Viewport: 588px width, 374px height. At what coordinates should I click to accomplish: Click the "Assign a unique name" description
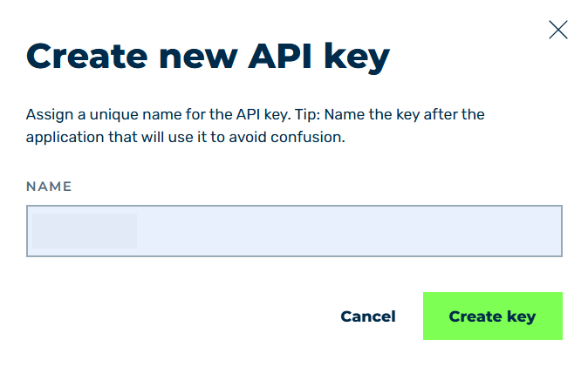pos(255,126)
